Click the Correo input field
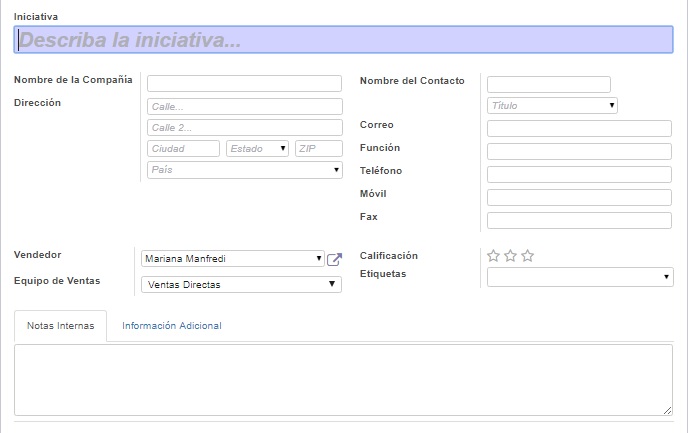This screenshot has height=433, width=688. (579, 129)
